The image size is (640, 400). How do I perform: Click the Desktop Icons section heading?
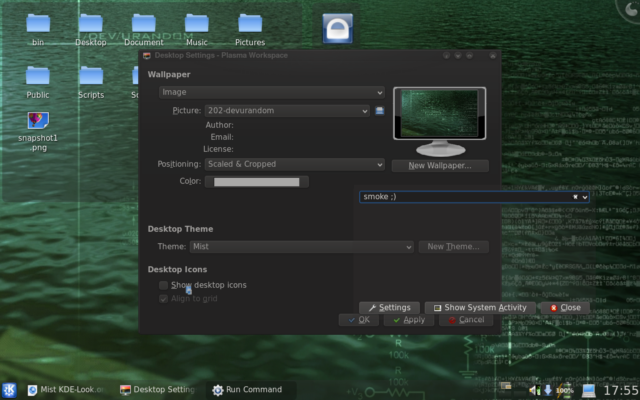click(178, 269)
